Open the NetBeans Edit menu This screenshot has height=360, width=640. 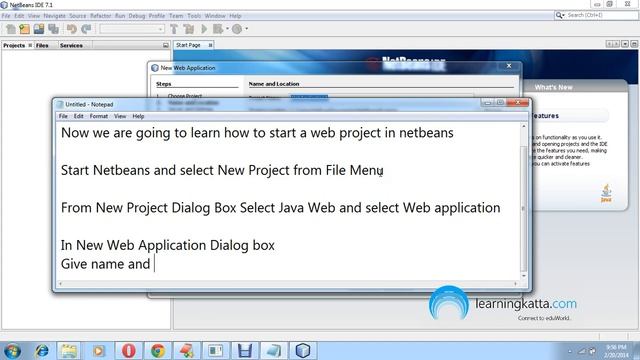click(x=19, y=16)
